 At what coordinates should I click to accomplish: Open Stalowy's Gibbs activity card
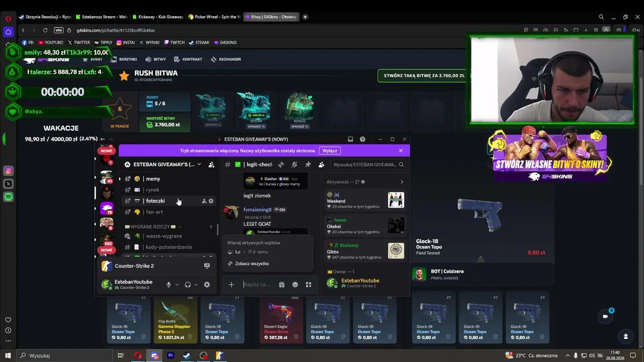point(365,251)
